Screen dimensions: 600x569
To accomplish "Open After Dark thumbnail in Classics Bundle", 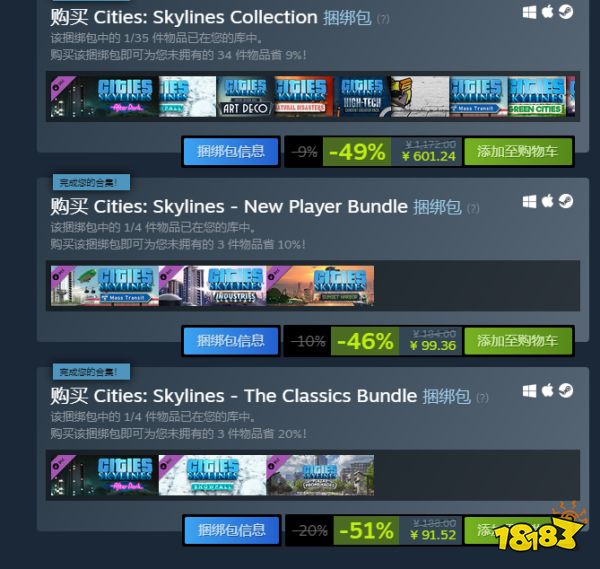I will pyautogui.click(x=104, y=475).
